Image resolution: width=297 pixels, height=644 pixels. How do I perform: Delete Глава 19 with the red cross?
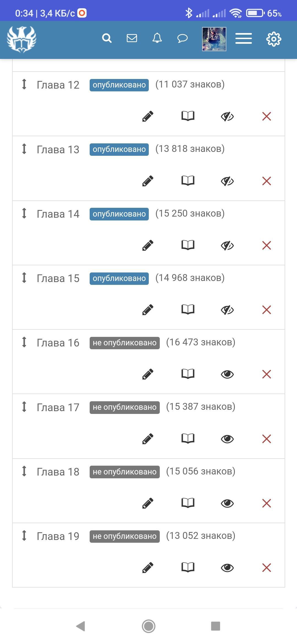266,567
